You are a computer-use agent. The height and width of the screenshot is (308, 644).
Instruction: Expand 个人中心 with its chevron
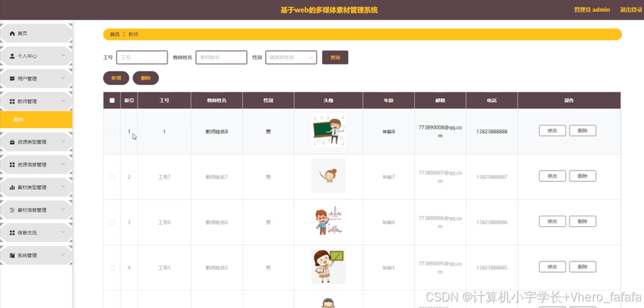(63, 56)
